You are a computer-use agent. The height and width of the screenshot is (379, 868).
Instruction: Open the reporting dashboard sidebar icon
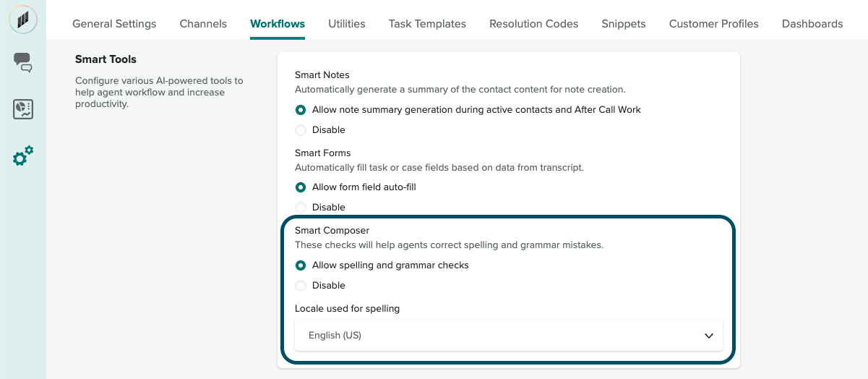[23, 109]
